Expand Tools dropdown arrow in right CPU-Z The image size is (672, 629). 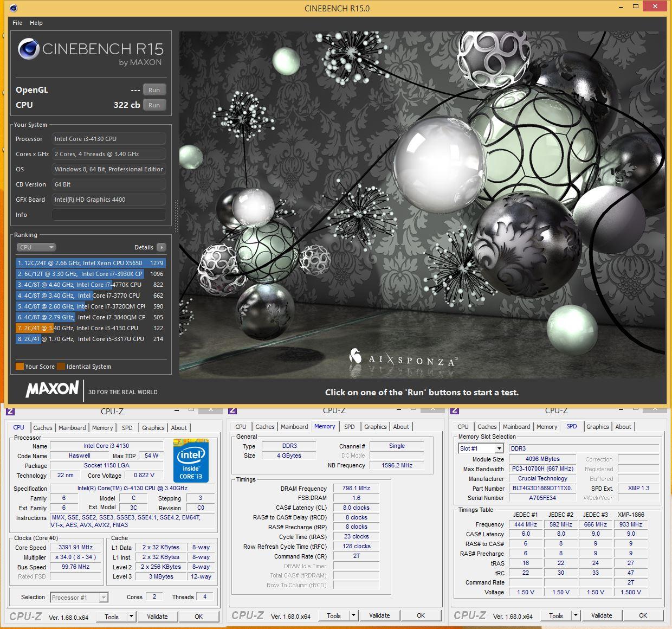pos(576,615)
